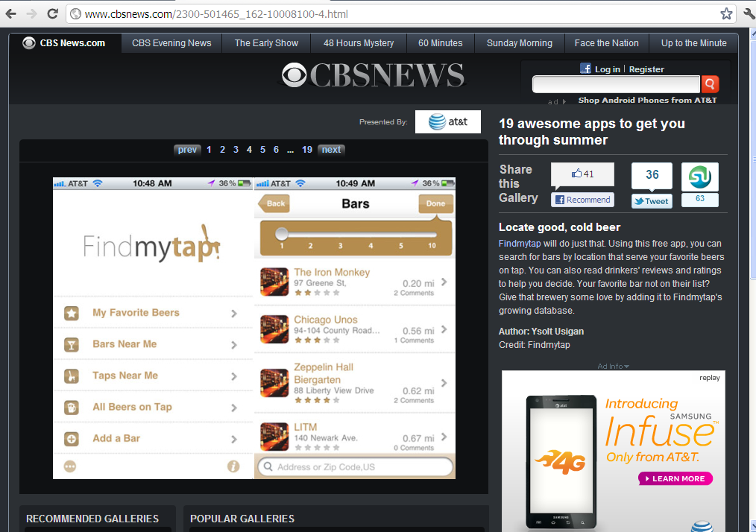The height and width of the screenshot is (532, 756).
Task: Click the tweet count bubble showing 36
Action: click(652, 175)
